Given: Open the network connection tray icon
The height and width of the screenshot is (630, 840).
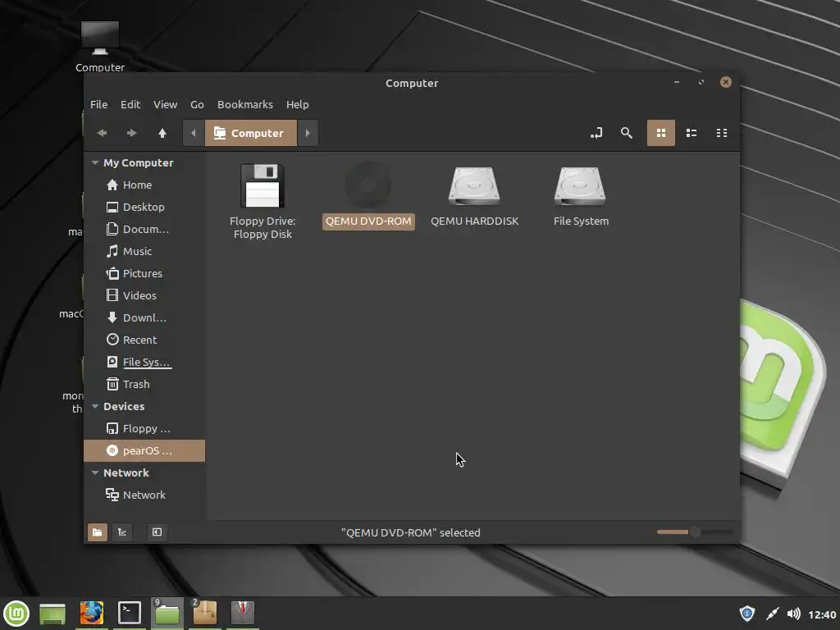Looking at the screenshot, I should (x=772, y=614).
